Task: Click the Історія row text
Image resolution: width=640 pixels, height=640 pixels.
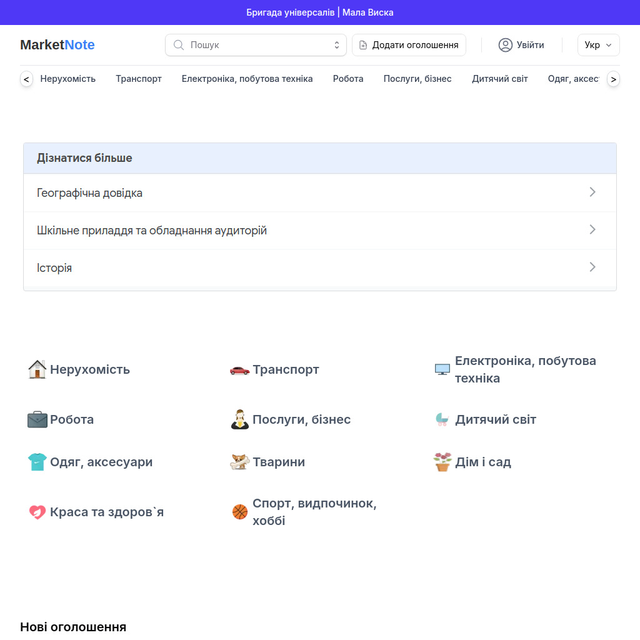Action: 54,268
